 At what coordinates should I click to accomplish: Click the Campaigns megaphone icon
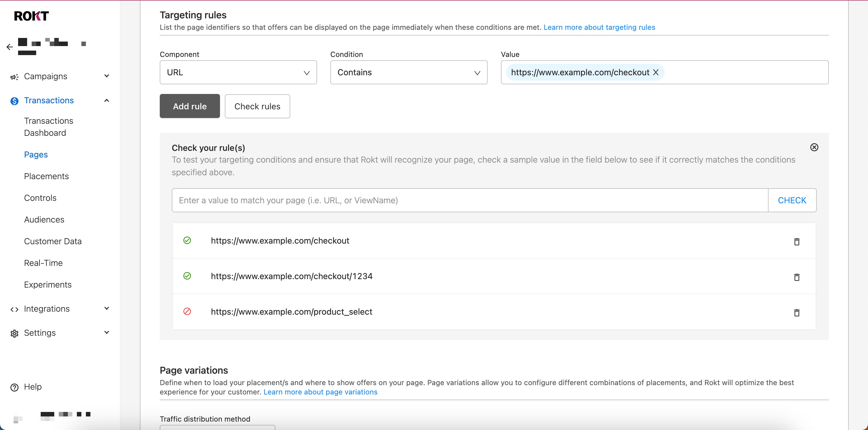[x=14, y=77]
